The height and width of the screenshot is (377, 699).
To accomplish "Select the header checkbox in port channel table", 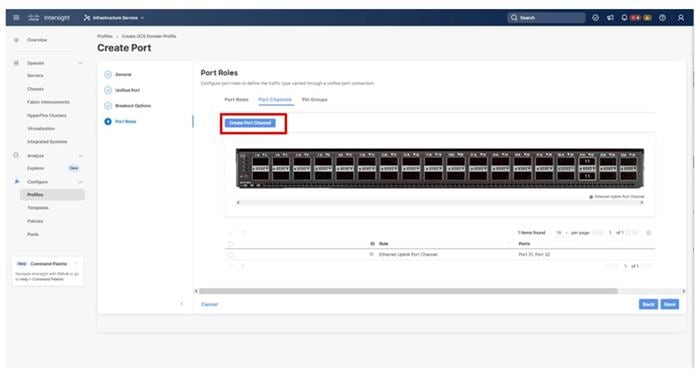I will [230, 244].
